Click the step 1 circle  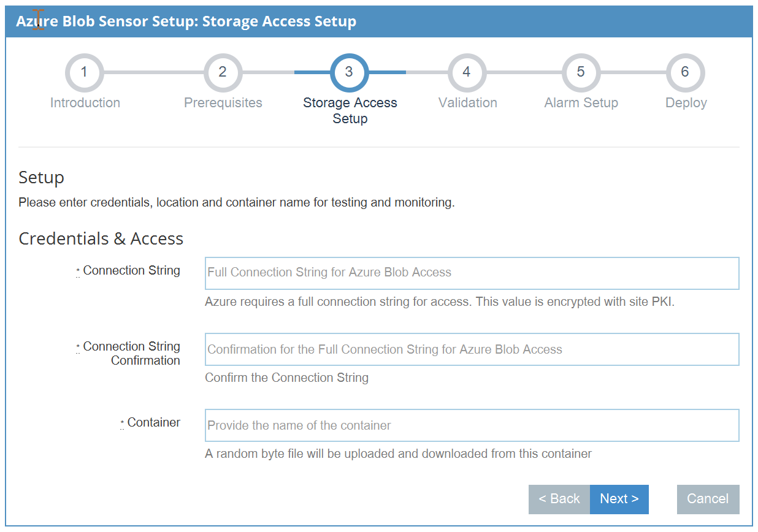(x=84, y=72)
